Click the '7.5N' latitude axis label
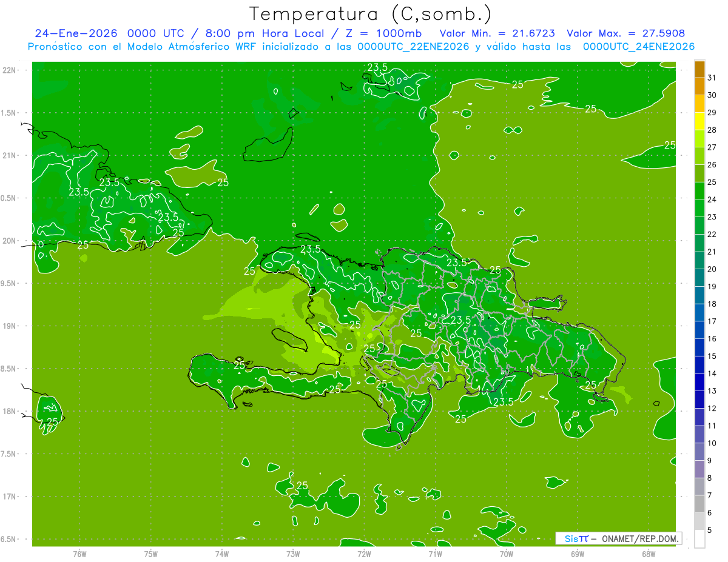This screenshot has height=562, width=728. [8, 454]
